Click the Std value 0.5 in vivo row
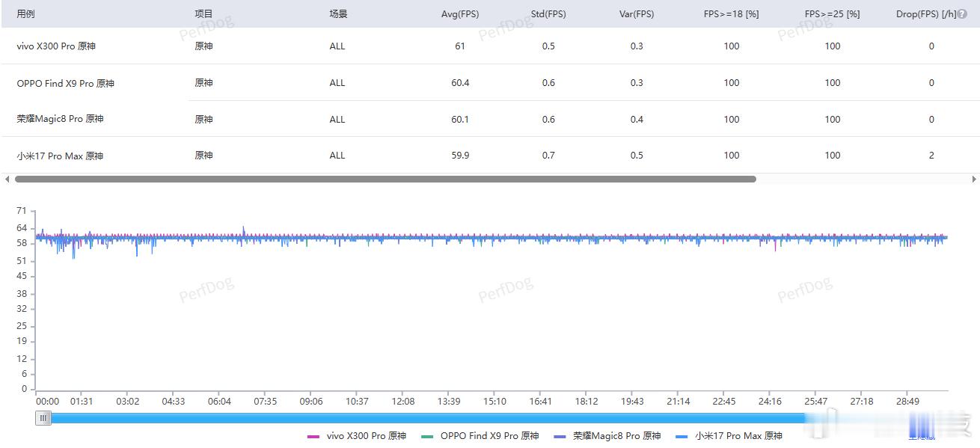Image resolution: width=980 pixels, height=448 pixels. (x=548, y=46)
